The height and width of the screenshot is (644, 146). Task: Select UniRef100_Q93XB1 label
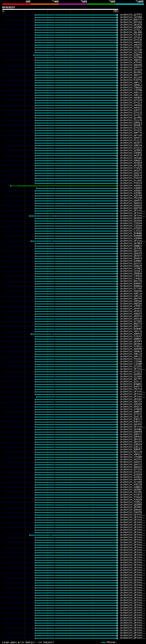point(131,248)
